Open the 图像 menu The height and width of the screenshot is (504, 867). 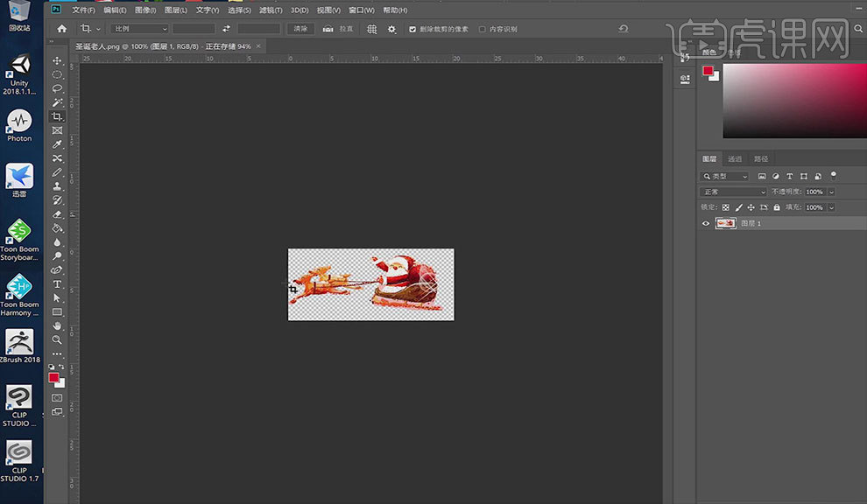pyautogui.click(x=145, y=10)
